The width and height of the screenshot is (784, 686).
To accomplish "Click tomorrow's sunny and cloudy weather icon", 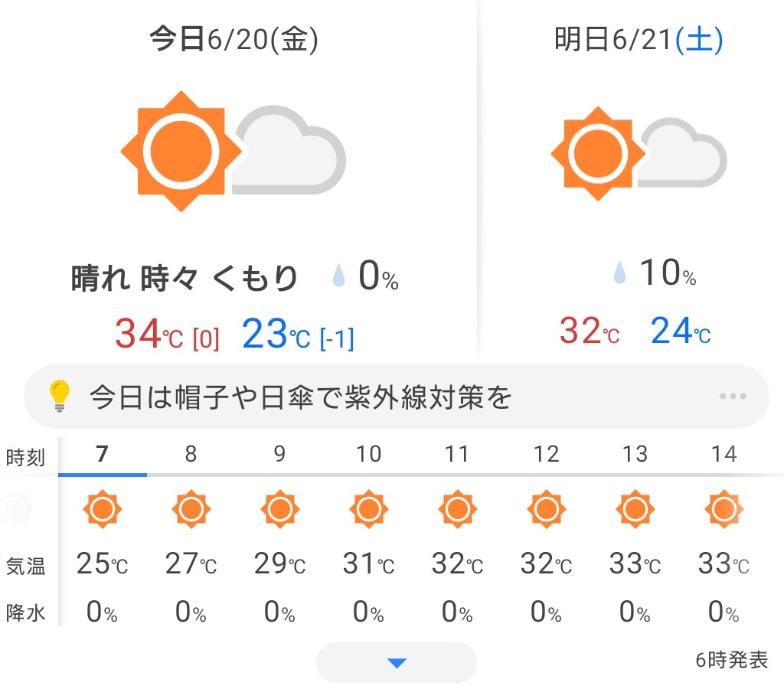I will point(639,153).
